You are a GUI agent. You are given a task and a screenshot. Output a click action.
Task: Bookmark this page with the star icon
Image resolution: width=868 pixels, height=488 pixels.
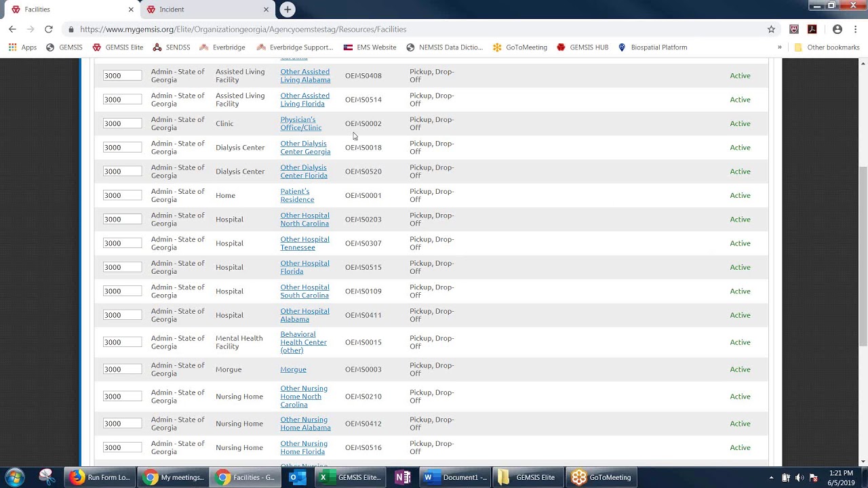[x=771, y=29]
